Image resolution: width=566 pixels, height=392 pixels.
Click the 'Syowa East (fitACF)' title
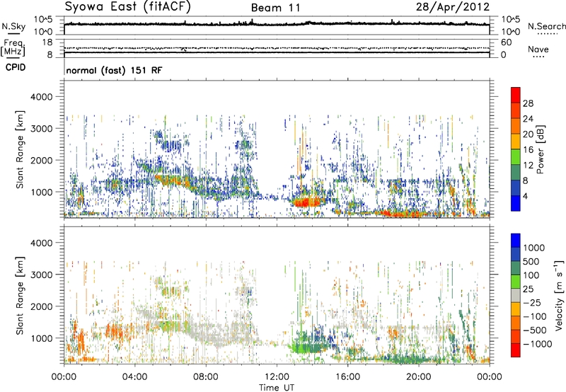click(x=127, y=6)
